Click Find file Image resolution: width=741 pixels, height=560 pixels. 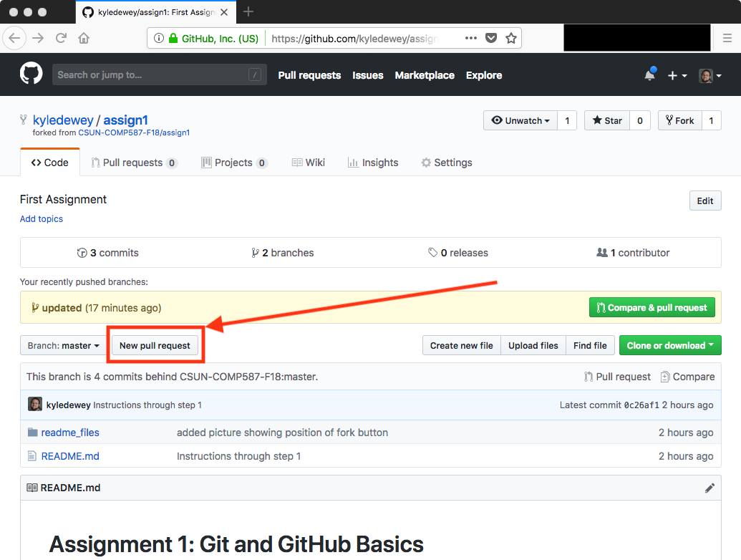tap(590, 345)
